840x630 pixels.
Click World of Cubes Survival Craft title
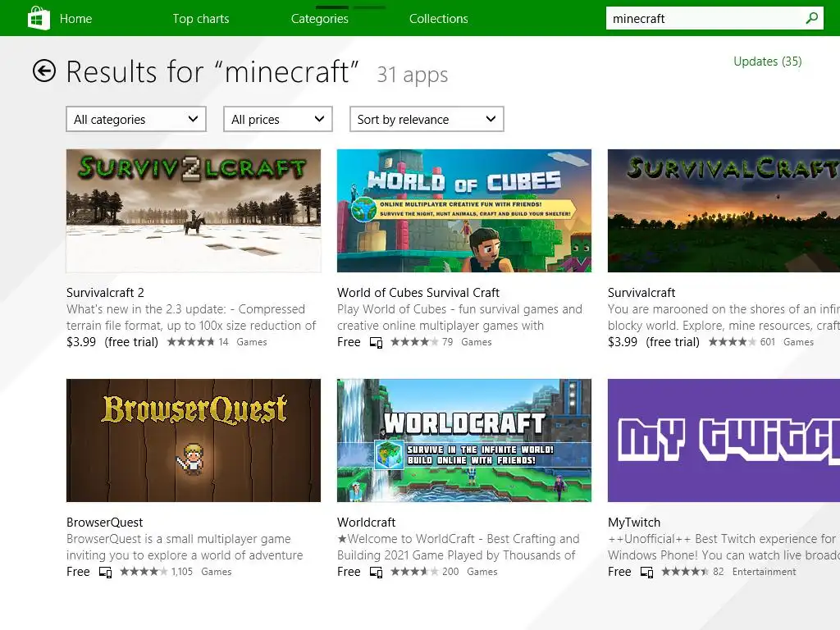[418, 293]
